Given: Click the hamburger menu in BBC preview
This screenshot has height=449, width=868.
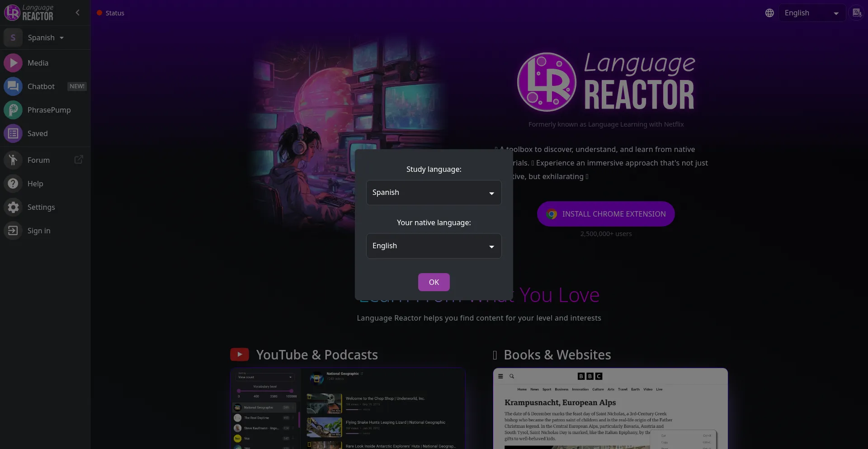Looking at the screenshot, I should (500, 376).
